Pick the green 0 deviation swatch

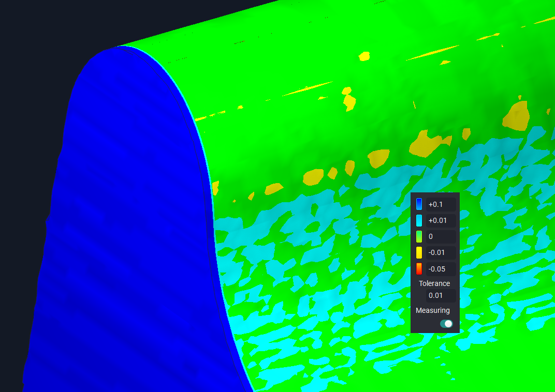(x=419, y=236)
